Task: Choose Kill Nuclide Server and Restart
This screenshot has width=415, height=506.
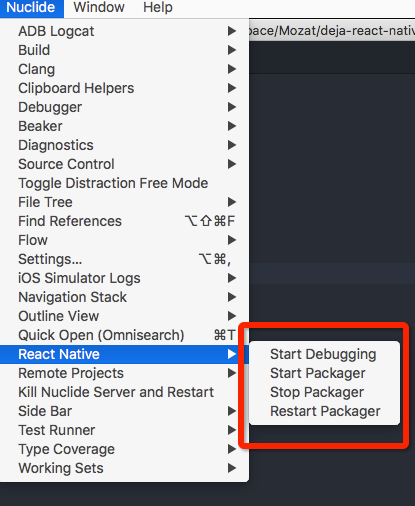Action: [x=124, y=392]
